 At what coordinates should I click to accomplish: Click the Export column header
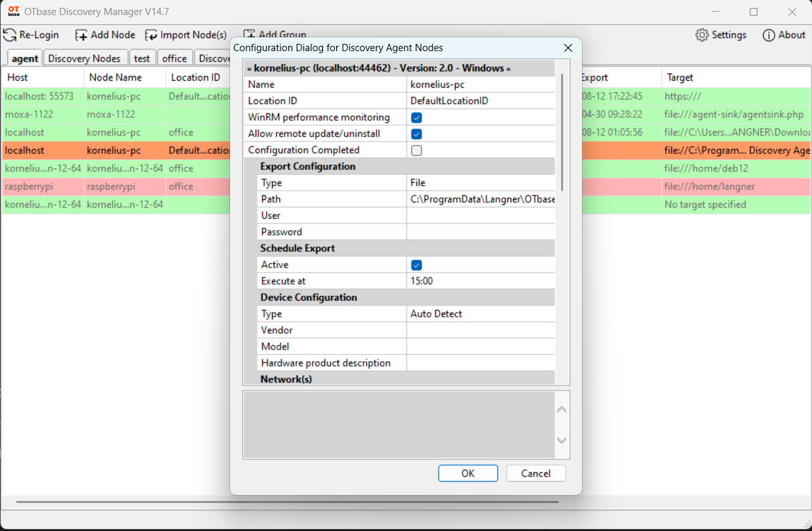(621, 77)
